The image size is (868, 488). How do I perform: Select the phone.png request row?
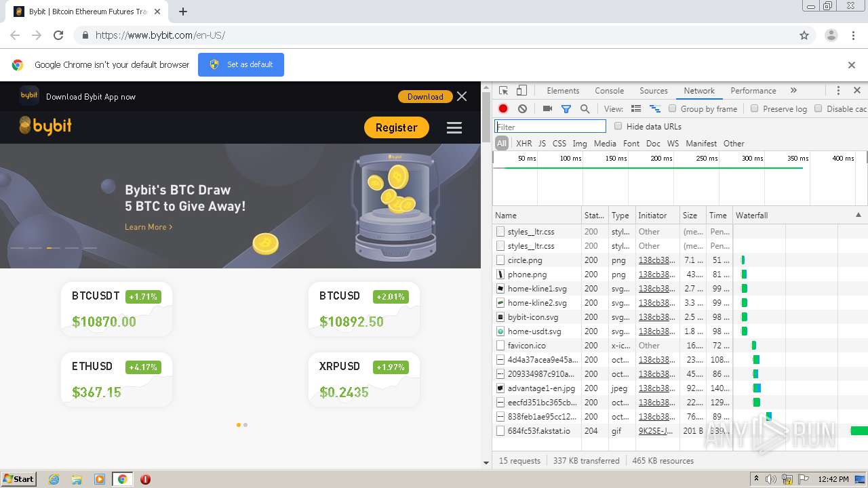tap(679, 274)
